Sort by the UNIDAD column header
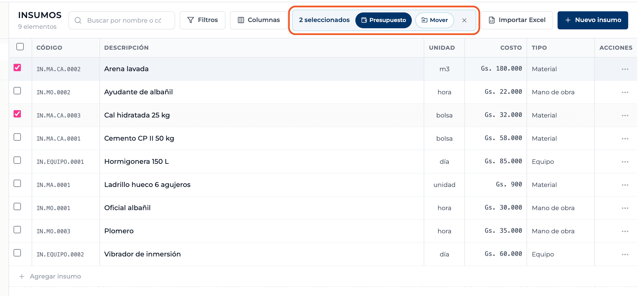The height and width of the screenshot is (296, 644). (x=442, y=48)
